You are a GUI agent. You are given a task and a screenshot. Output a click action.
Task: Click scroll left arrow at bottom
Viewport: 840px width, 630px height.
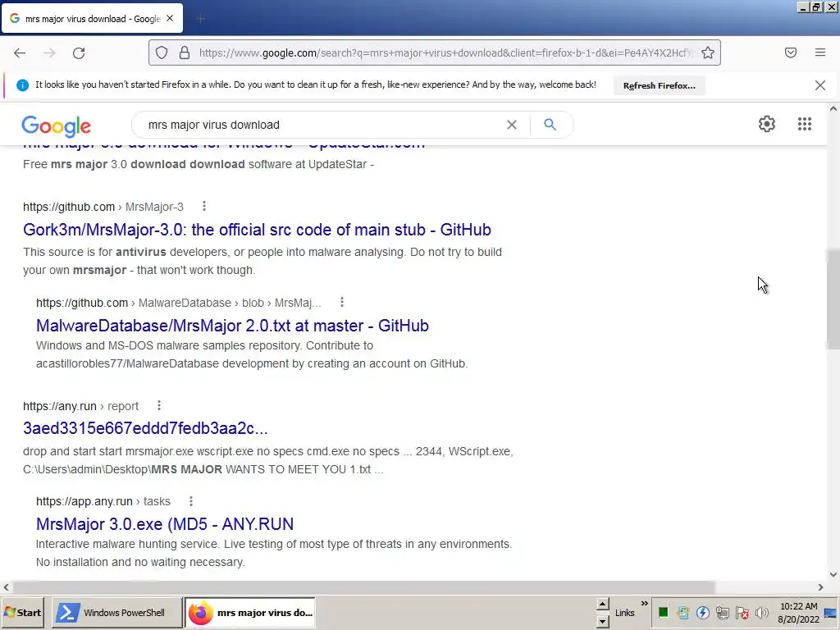(6, 587)
